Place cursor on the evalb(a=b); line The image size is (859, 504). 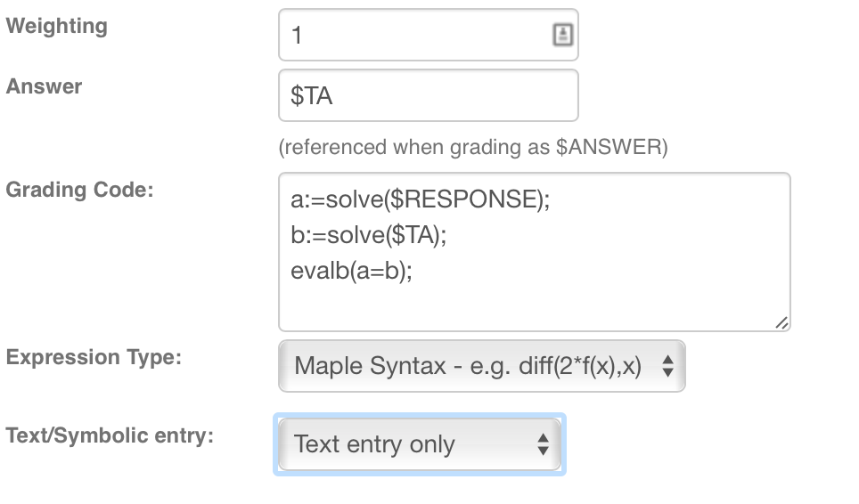pos(351,271)
